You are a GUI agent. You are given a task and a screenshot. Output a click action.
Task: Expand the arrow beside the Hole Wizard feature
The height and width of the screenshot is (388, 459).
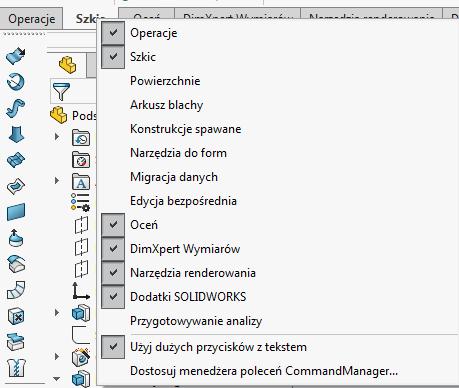pos(57,356)
